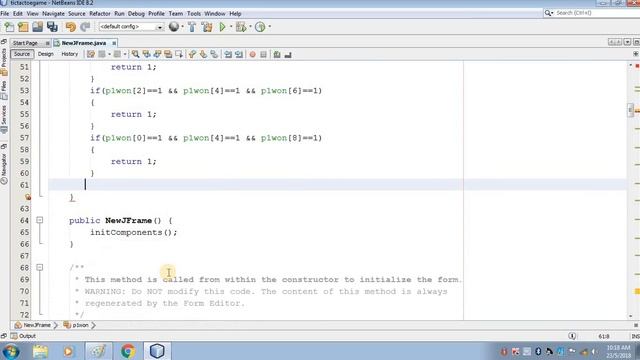Click p1won in the breadcrumb bar
The width and height of the screenshot is (640, 360).
pyautogui.click(x=76, y=325)
